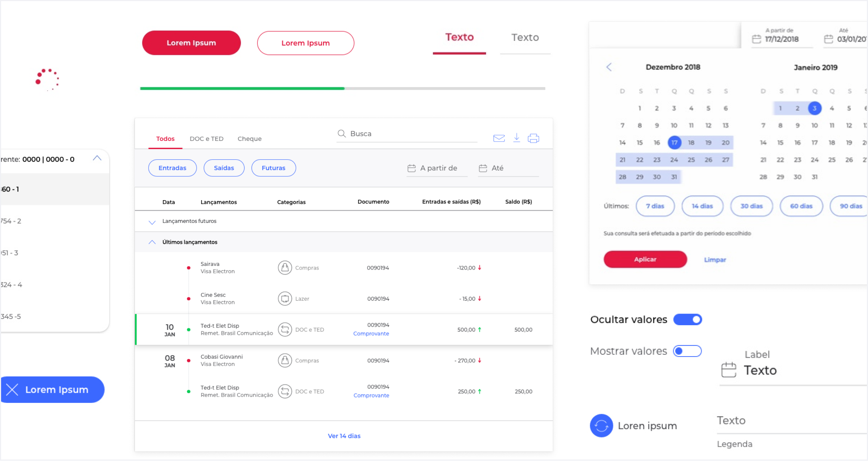This screenshot has height=461, width=868.
Task: Click into the Busca search field
Action: point(407,134)
